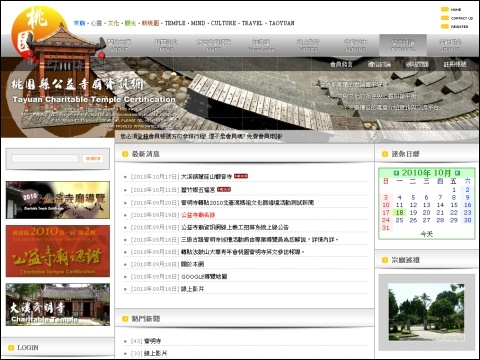Click the LOGIN section bullet icon
Screen dimensions: 480x360
(11, 348)
